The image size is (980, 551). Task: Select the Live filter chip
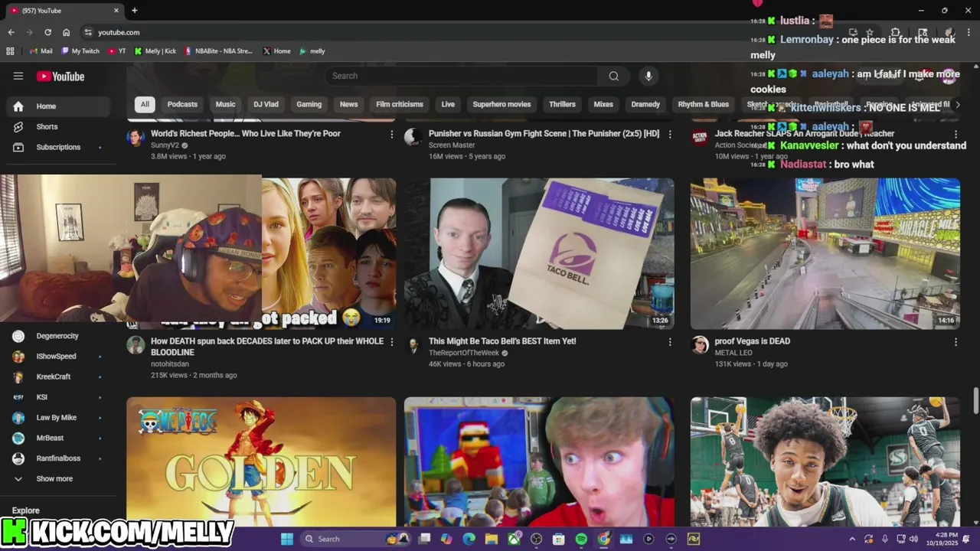[448, 104]
